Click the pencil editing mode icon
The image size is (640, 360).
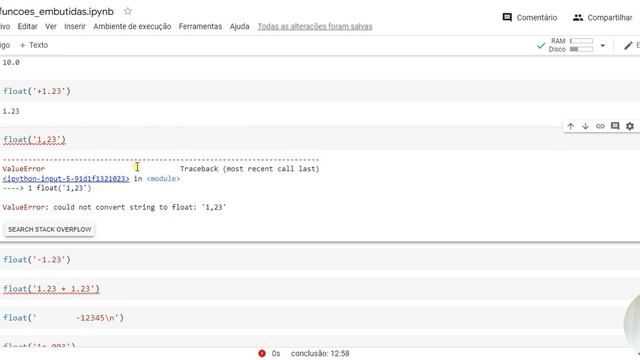click(628, 45)
